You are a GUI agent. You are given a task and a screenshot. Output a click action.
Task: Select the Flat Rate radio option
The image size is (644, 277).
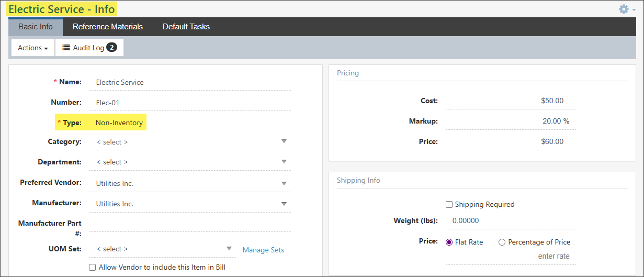point(449,242)
